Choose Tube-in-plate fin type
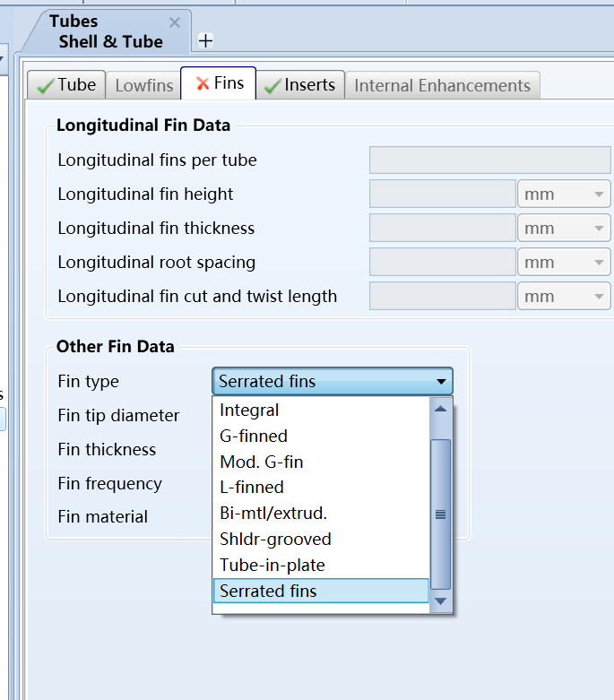 [272, 565]
